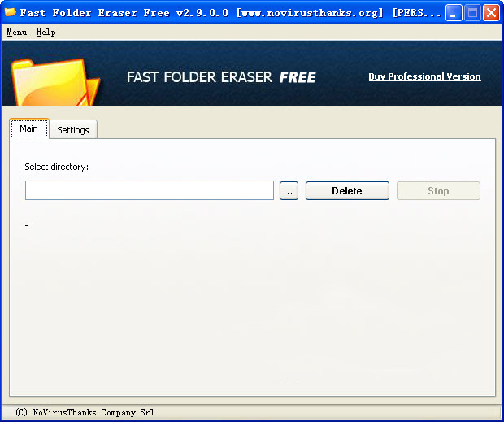Select the Main tab

point(29,128)
